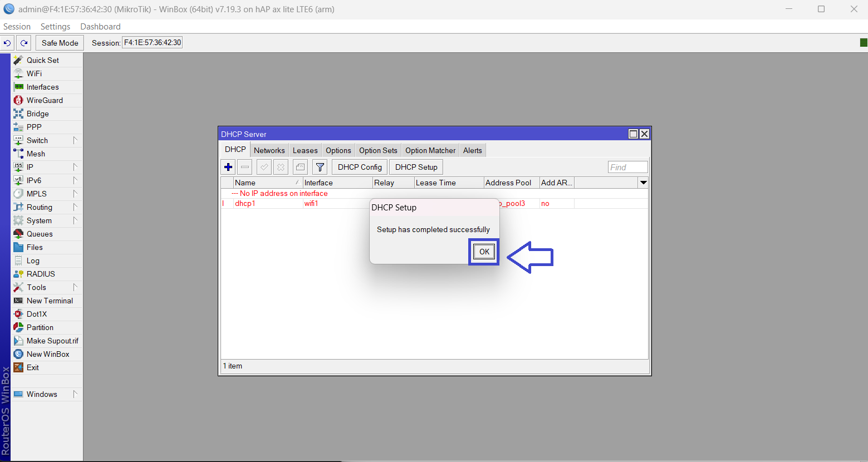Sort by the Interface column header
The height and width of the screenshot is (462, 868).
click(x=338, y=183)
